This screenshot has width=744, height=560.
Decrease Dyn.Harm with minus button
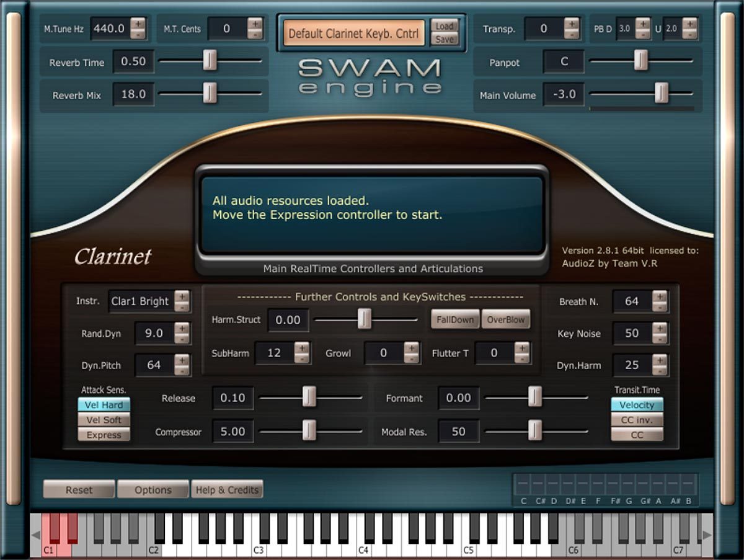(660, 370)
